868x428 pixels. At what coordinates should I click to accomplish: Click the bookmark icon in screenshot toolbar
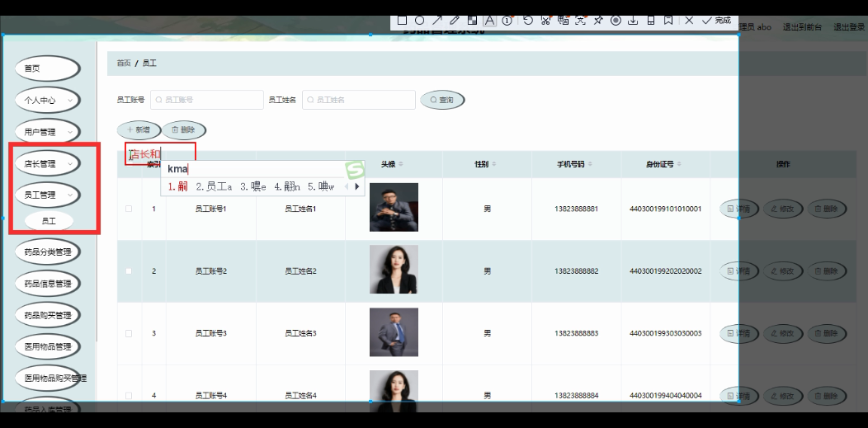(668, 21)
